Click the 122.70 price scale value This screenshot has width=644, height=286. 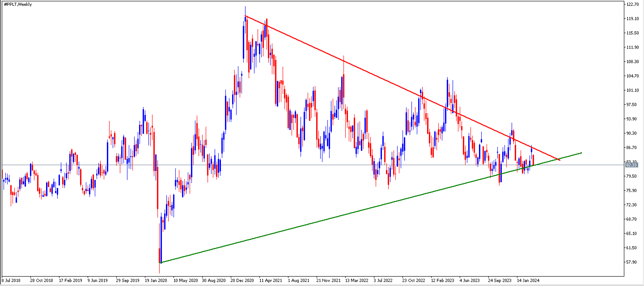click(633, 4)
